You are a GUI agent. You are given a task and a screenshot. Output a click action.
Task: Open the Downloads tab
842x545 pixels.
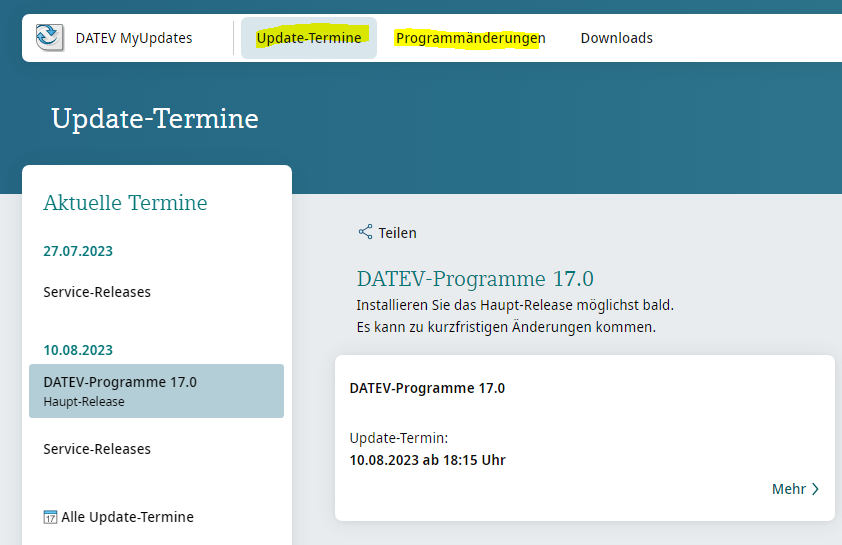point(616,38)
